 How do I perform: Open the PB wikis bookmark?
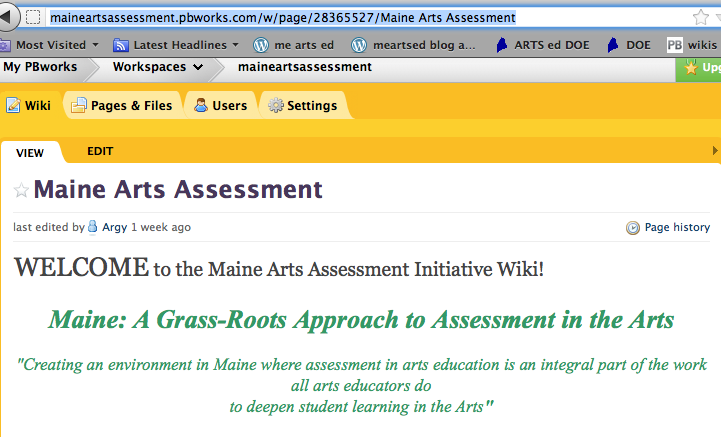(x=692, y=45)
